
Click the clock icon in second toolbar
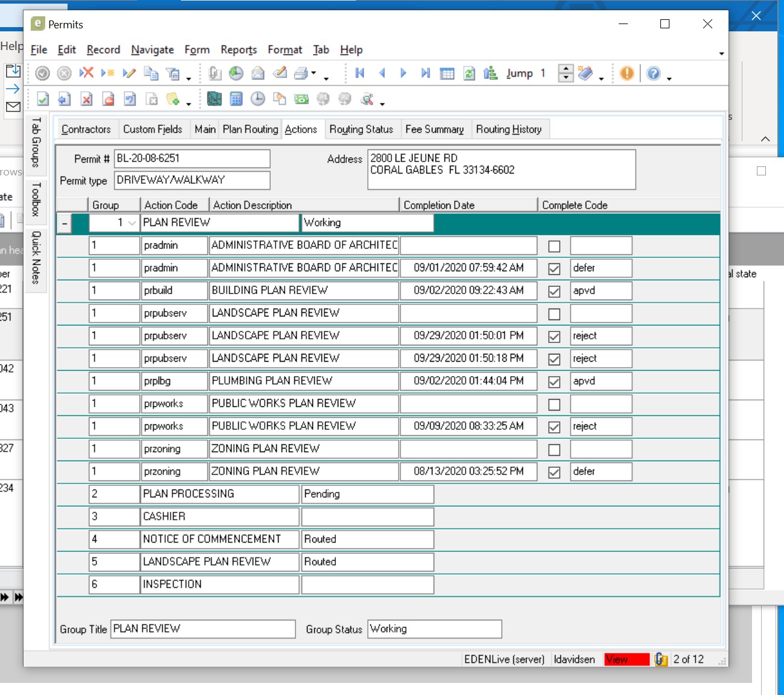[258, 99]
